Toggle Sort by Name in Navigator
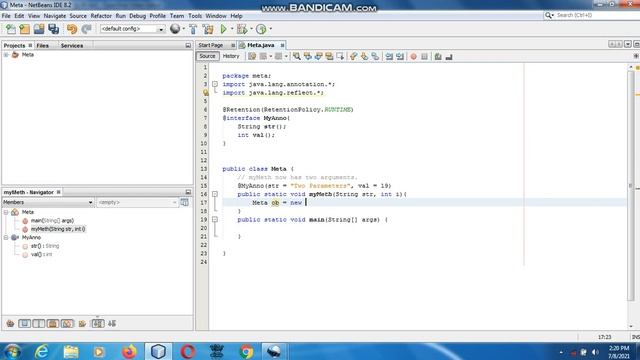 [x=98, y=324]
